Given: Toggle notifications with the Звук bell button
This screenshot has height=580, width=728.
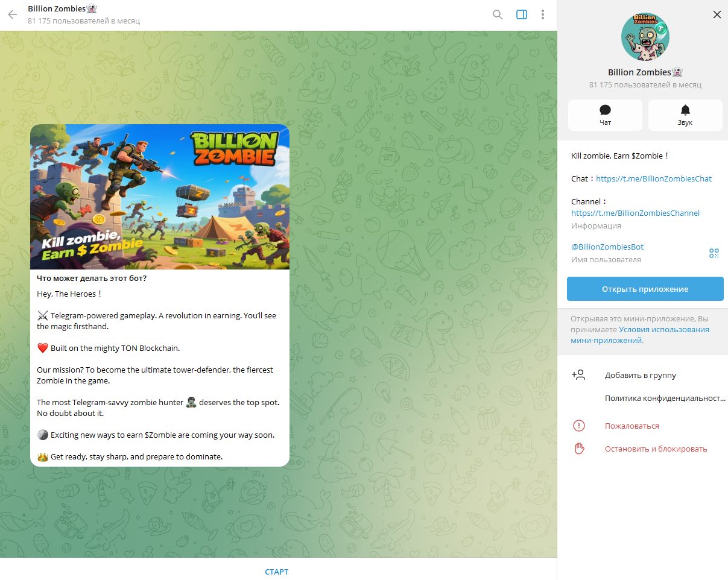Looking at the screenshot, I should coord(685,115).
